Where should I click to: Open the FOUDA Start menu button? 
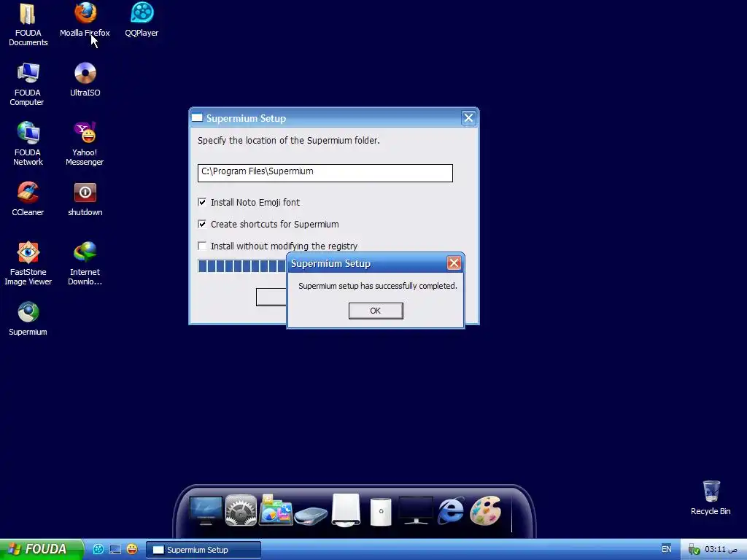tap(41, 550)
